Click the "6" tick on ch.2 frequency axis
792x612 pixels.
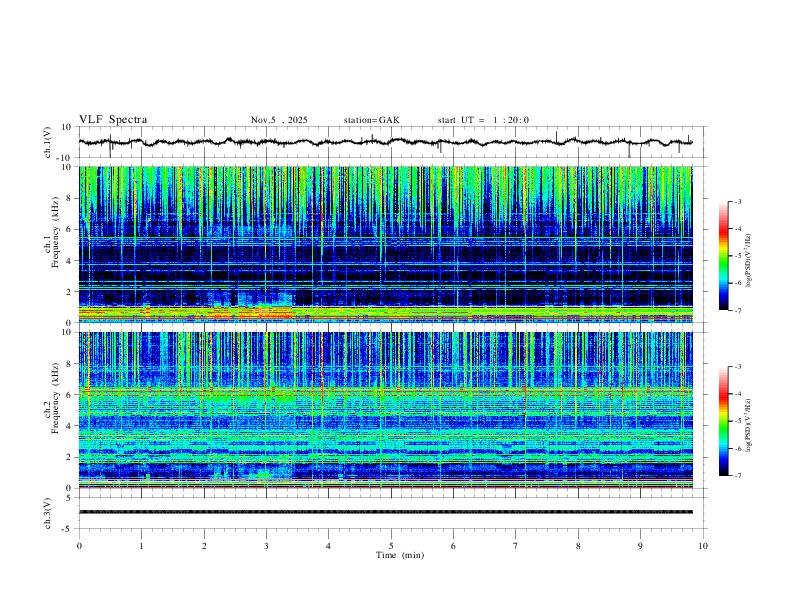pos(70,395)
